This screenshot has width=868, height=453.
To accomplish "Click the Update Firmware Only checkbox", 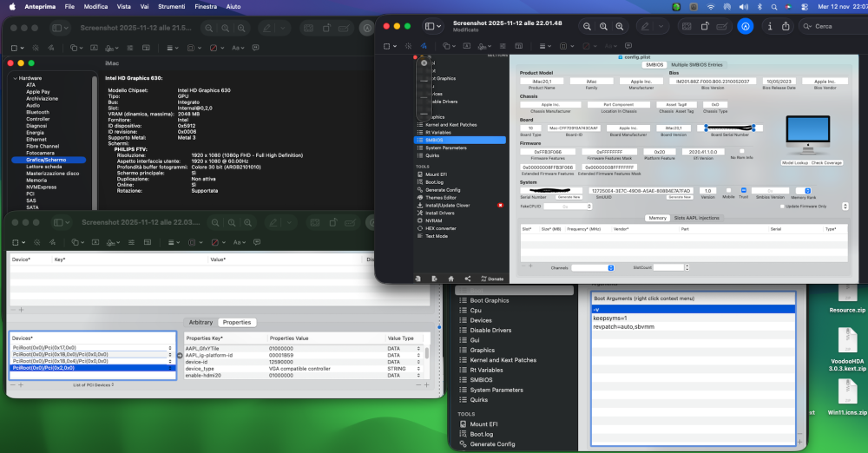I will (x=782, y=207).
